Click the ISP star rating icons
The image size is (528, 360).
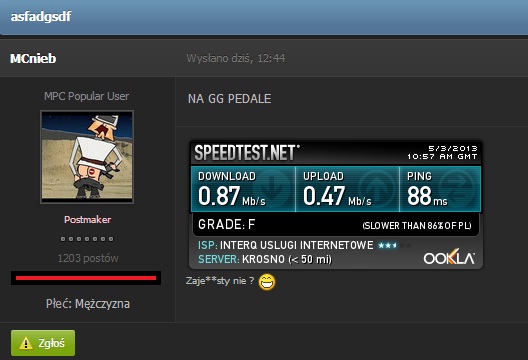coord(394,246)
